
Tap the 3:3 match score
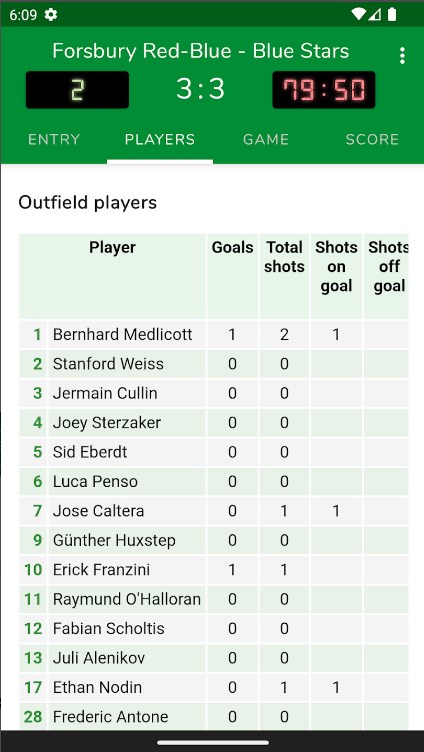[x=200, y=89]
